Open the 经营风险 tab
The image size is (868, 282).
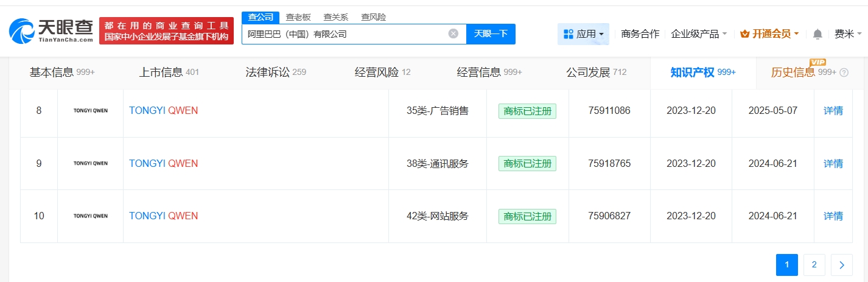382,72
